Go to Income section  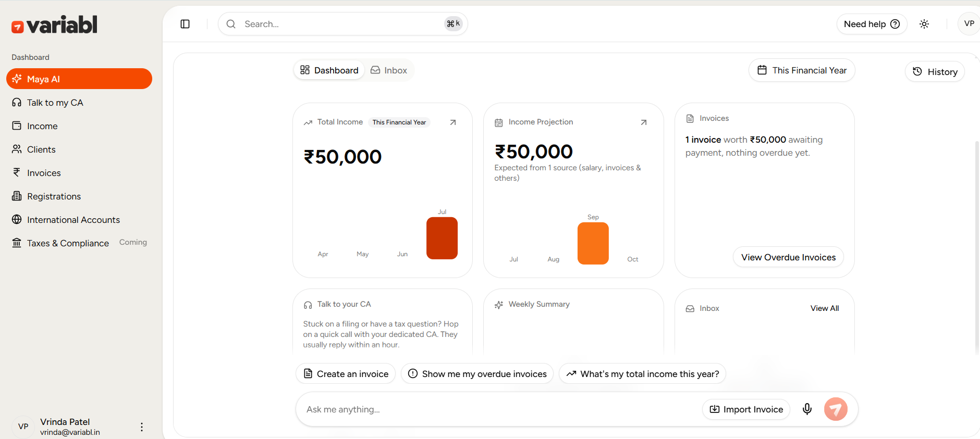tap(79, 126)
